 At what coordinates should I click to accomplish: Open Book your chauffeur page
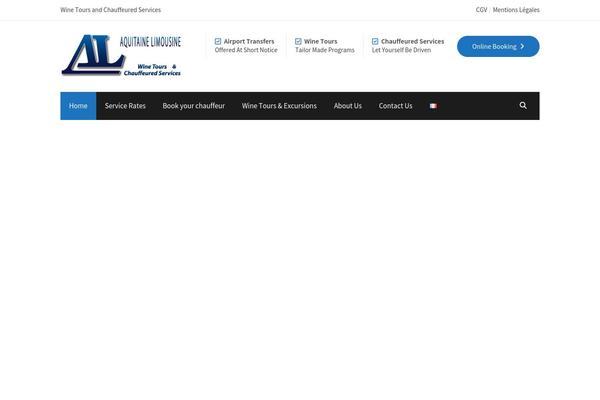(194, 106)
